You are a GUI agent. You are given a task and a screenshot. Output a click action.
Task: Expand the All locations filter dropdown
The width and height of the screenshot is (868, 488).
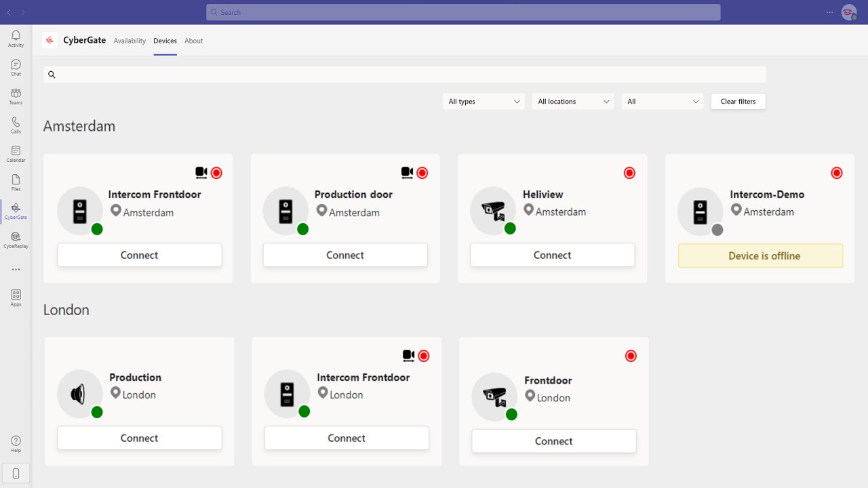point(573,101)
